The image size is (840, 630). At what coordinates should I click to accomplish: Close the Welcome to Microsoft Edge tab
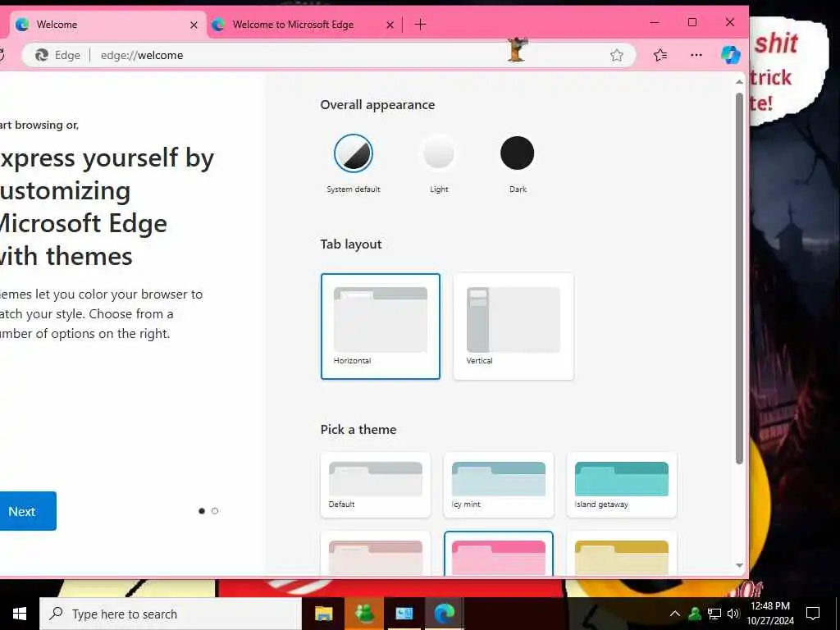(390, 25)
